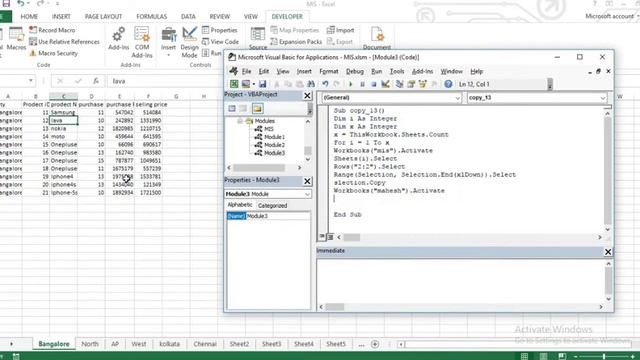
Task: Switch to the PAGE LAYOUT ribbon tab
Action: coord(103,17)
